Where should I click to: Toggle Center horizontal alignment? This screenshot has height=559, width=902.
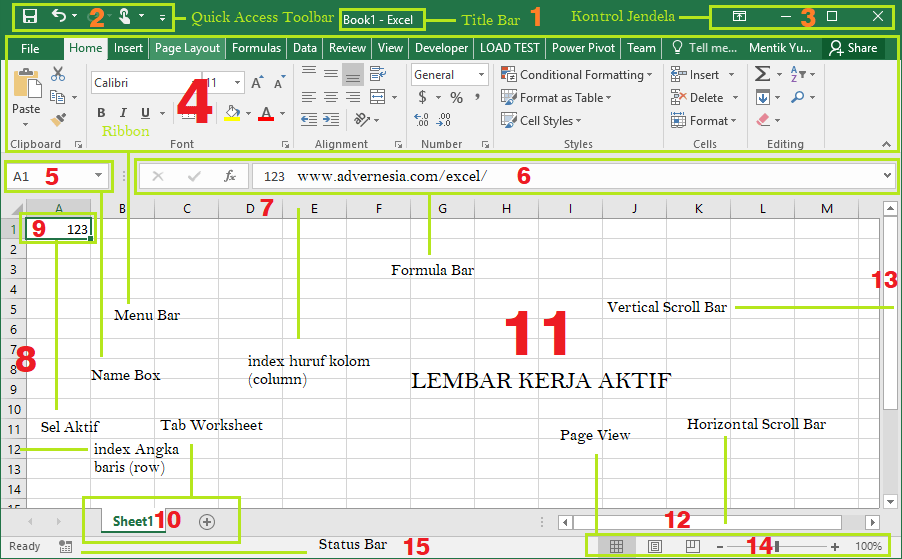click(331, 97)
